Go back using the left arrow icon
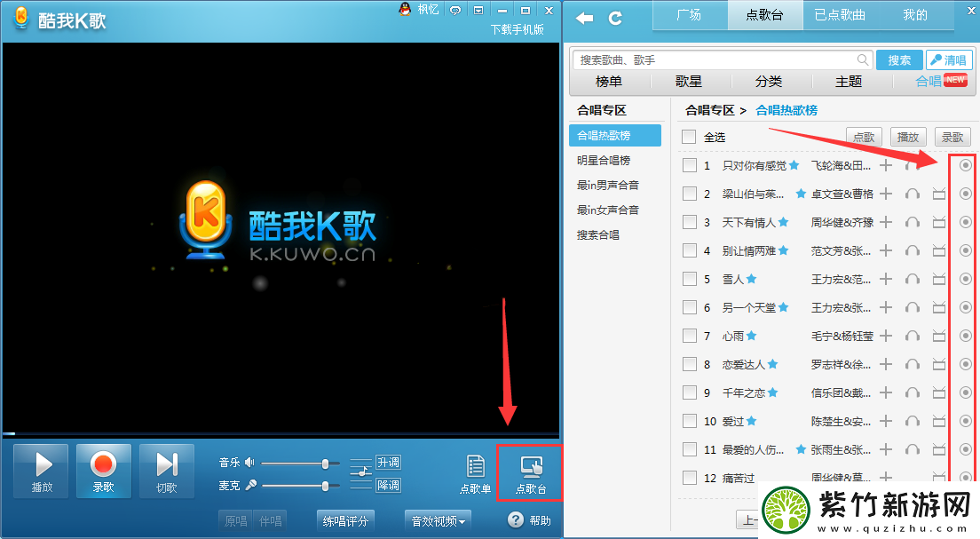Image resolution: width=980 pixels, height=539 pixels. click(584, 18)
